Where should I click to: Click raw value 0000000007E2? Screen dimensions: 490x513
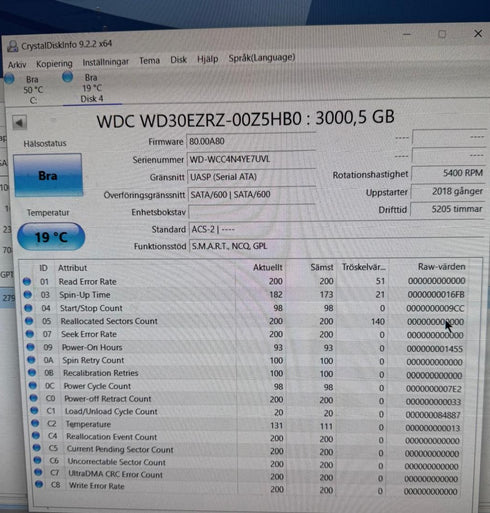[434, 389]
